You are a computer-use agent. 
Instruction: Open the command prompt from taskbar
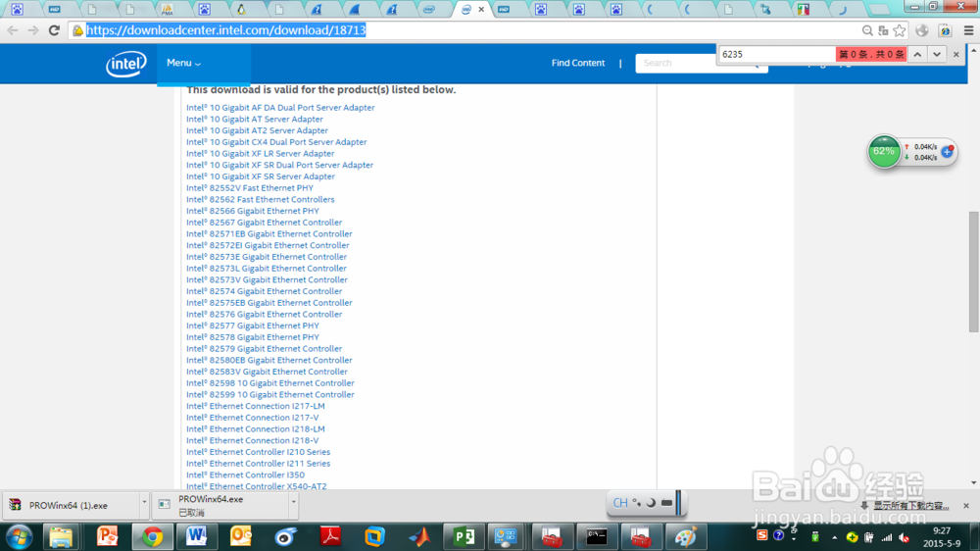click(x=596, y=537)
